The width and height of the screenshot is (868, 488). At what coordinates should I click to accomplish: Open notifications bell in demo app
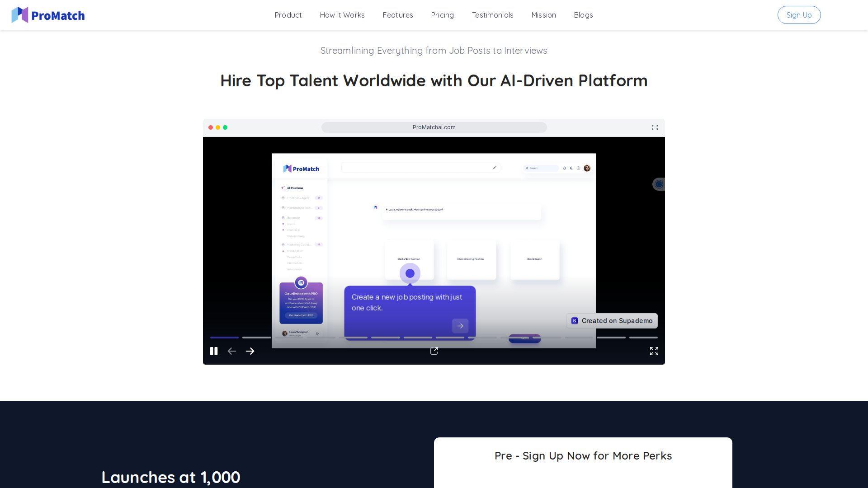565,168
